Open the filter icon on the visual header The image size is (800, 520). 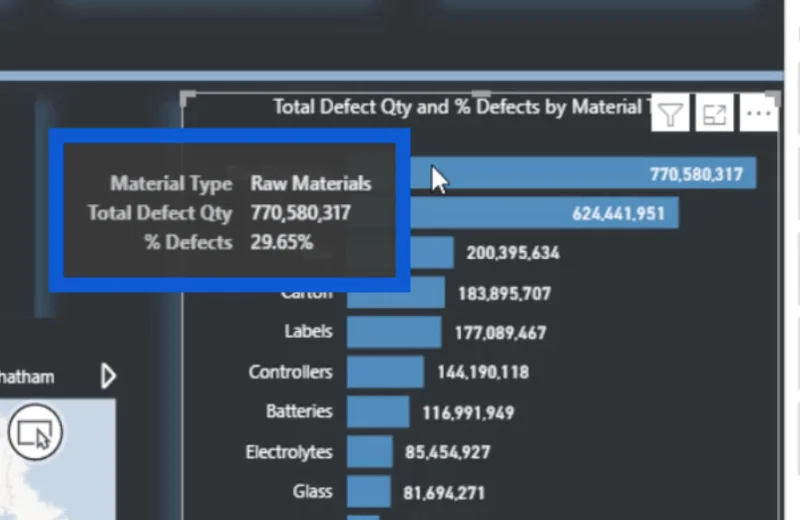point(670,113)
